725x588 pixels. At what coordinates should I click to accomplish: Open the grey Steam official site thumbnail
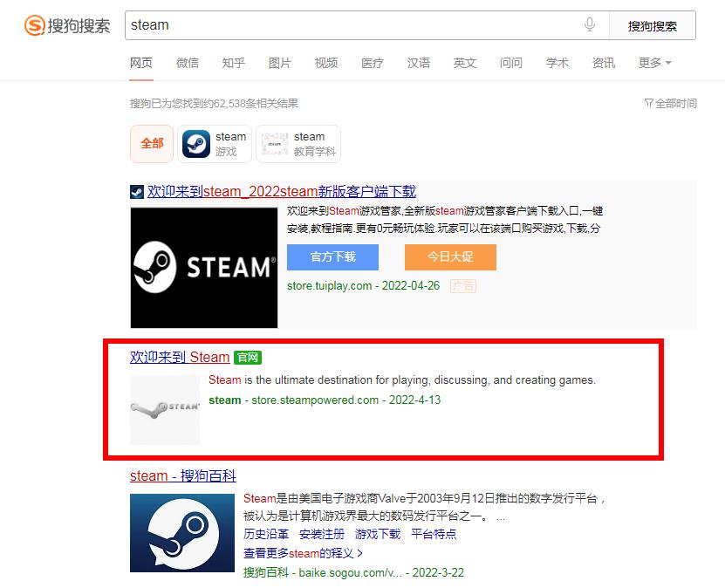[x=165, y=410]
